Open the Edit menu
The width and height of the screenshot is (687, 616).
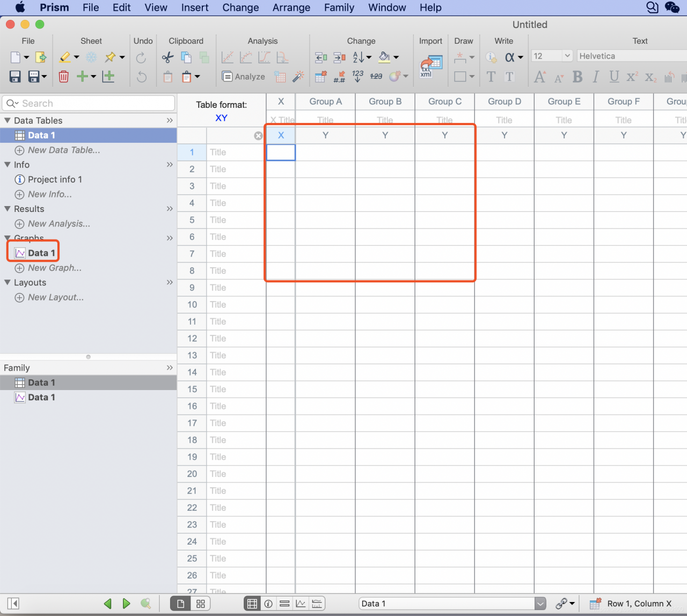(x=122, y=8)
